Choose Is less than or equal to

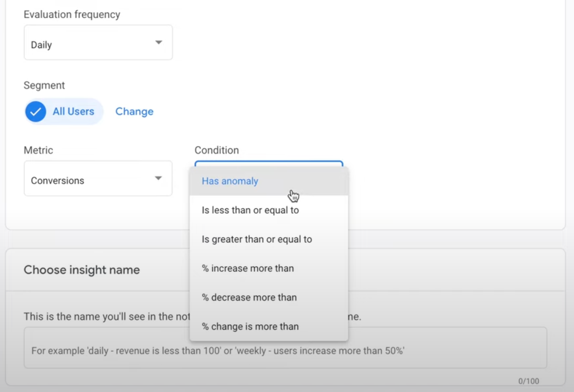coord(250,210)
